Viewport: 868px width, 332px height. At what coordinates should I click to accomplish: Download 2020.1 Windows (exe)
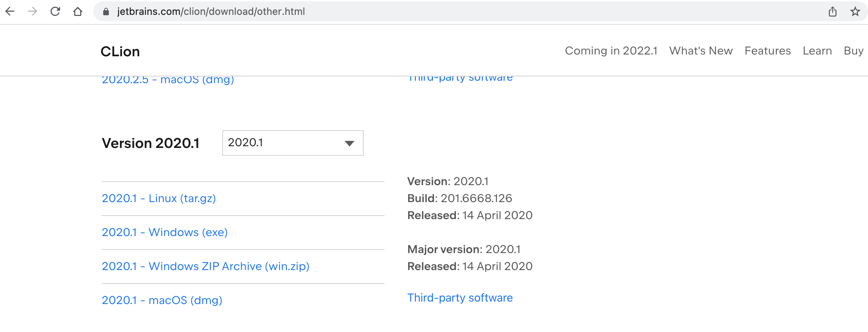click(x=165, y=233)
